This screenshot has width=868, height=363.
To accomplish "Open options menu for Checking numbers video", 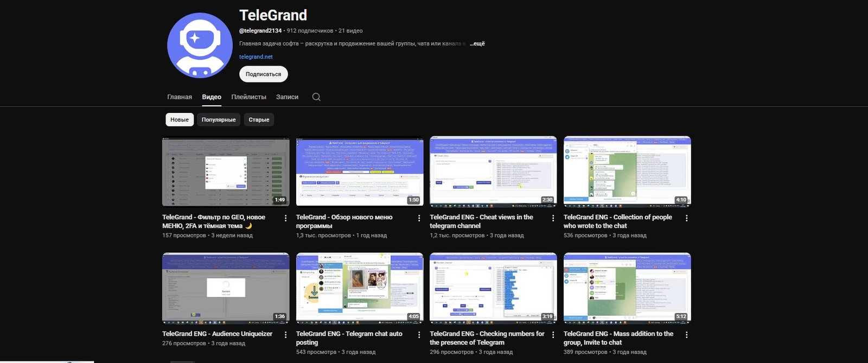I will (x=553, y=335).
